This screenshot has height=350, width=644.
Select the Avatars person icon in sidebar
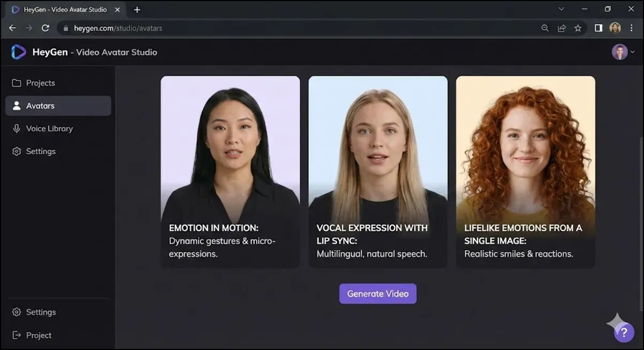(x=18, y=105)
